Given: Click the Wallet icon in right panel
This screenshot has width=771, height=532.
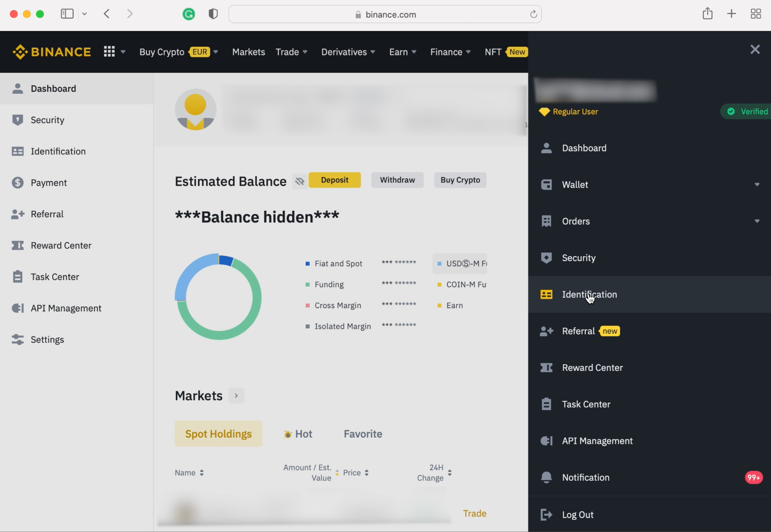Looking at the screenshot, I should coord(546,185).
